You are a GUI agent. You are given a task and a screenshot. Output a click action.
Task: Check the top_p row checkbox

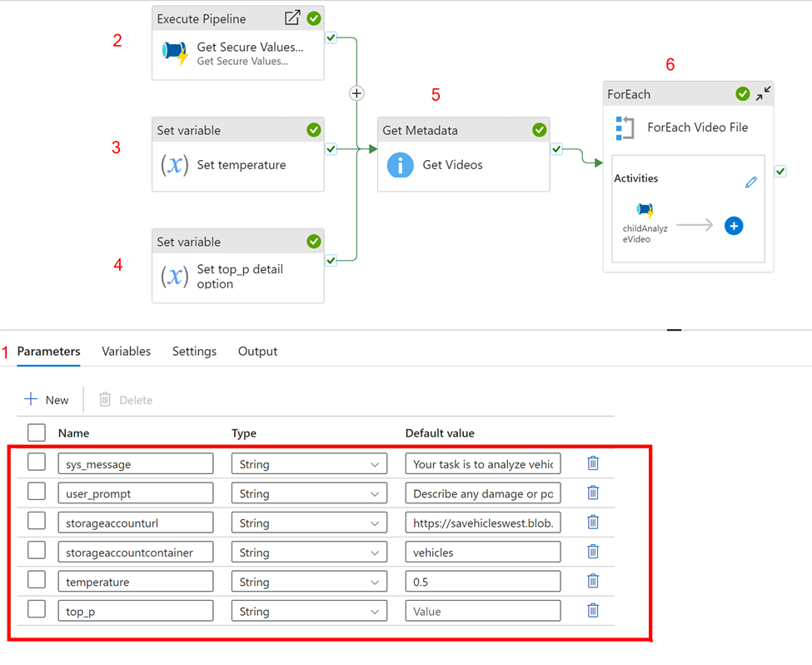(x=37, y=609)
